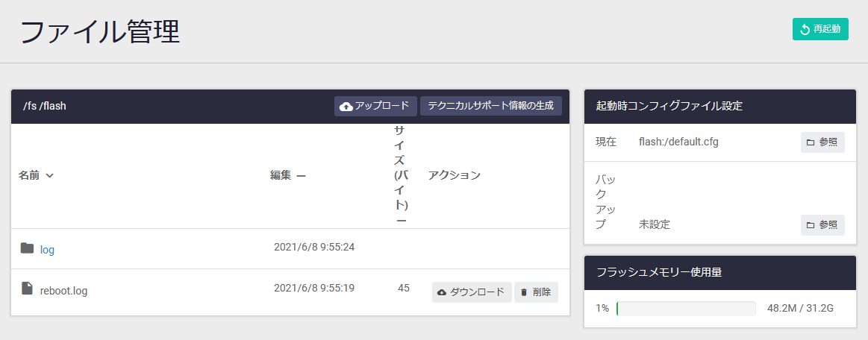Click the 2021/6/8 9:55:19 timestamp
The width and height of the screenshot is (868, 340).
(314, 288)
